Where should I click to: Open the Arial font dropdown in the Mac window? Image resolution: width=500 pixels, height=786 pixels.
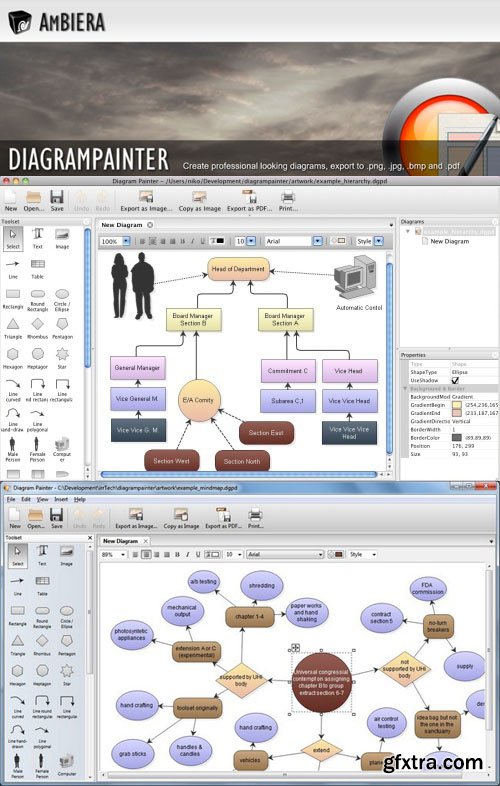[x=317, y=241]
